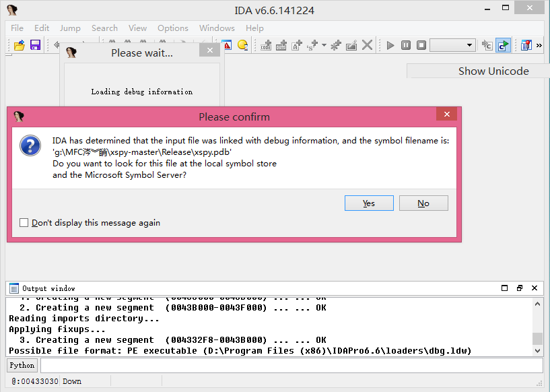Image resolution: width=550 pixels, height=392 pixels.
Task: Click the Convert to ASCII string icon
Action: (297, 45)
